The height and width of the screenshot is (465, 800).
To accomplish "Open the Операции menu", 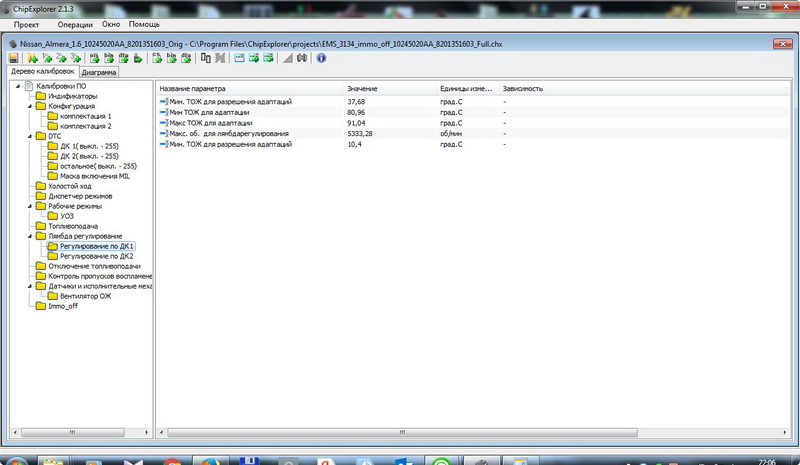I will coord(77,23).
